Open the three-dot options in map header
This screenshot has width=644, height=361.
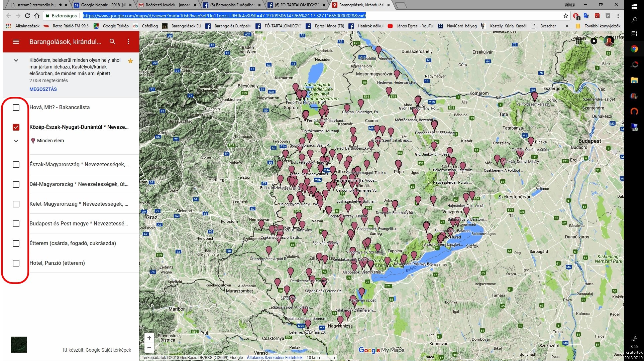pyautogui.click(x=128, y=42)
